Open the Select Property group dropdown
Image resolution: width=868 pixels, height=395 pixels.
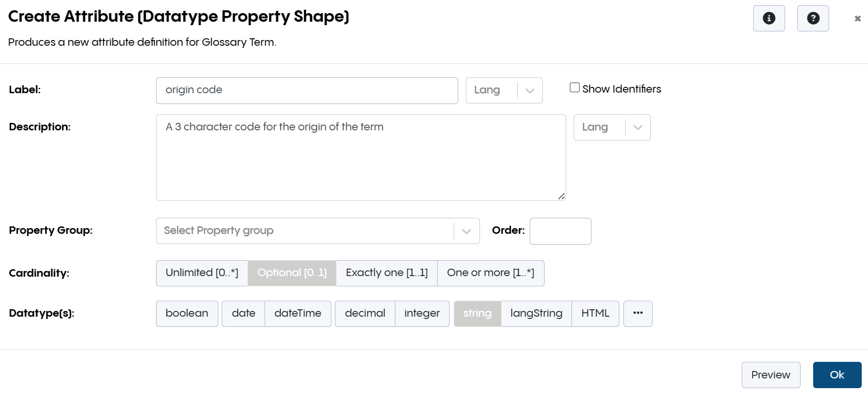pos(318,230)
